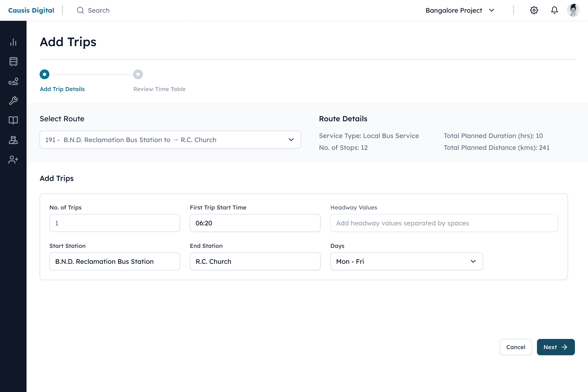Click the Cancel button
This screenshot has width=588, height=392.
(x=516, y=347)
